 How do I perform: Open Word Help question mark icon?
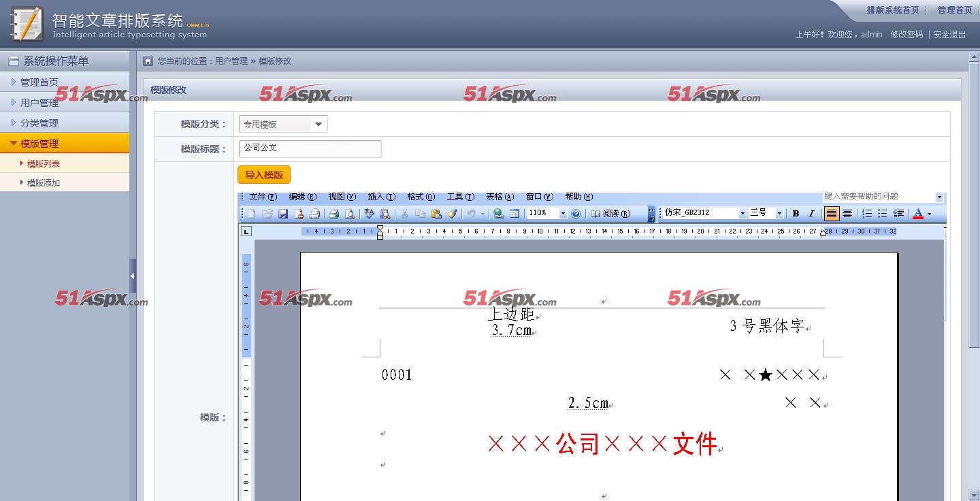576,214
